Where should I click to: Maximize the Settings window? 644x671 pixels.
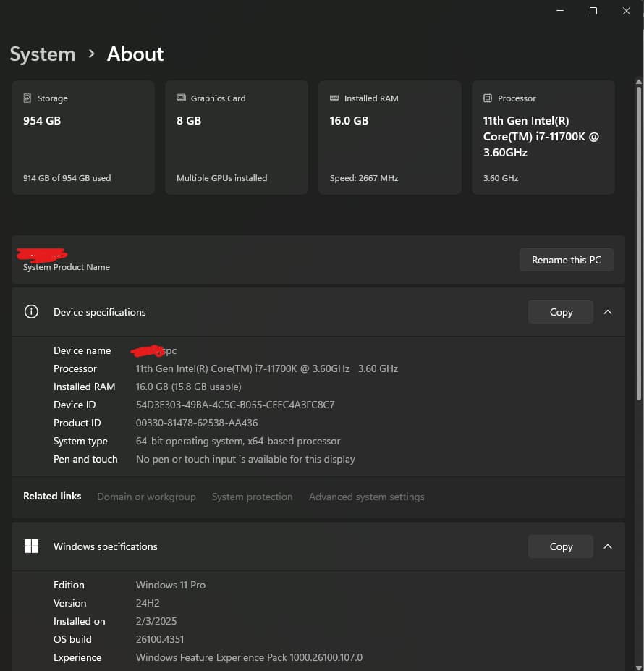[593, 11]
